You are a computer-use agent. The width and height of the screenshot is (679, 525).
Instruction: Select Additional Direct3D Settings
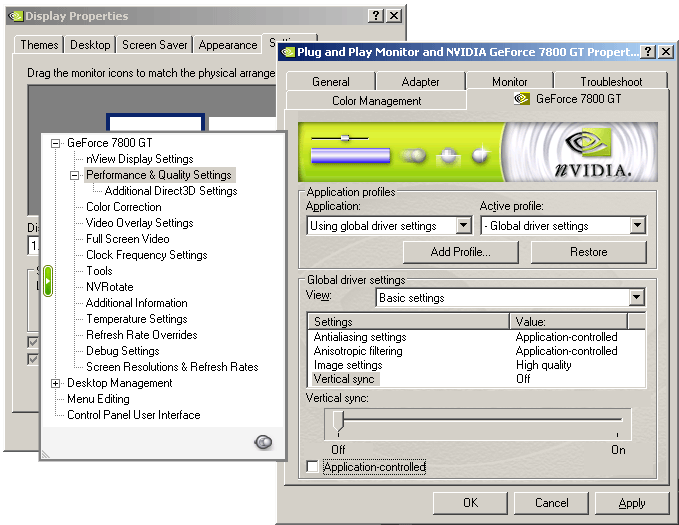tap(171, 191)
